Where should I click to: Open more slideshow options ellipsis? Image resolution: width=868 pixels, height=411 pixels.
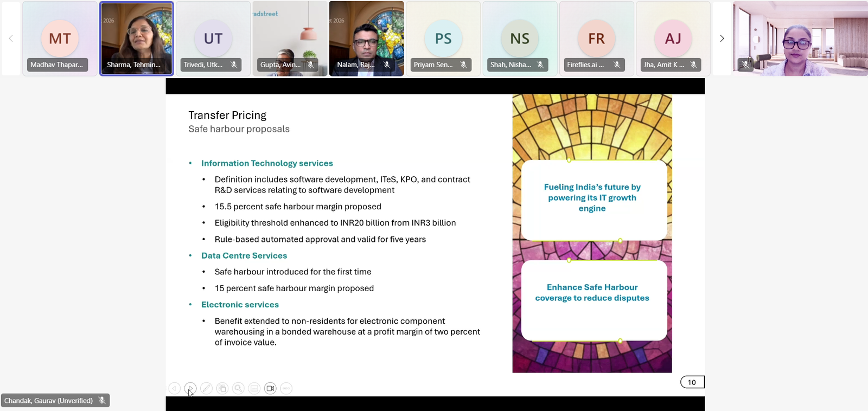tap(286, 388)
